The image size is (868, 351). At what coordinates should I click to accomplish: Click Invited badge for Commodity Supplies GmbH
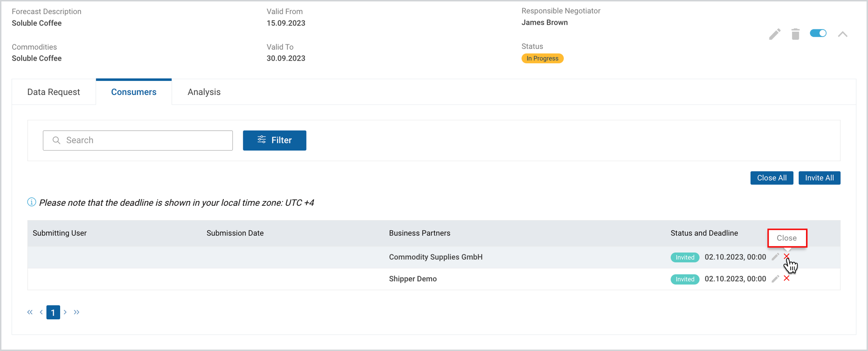685,257
